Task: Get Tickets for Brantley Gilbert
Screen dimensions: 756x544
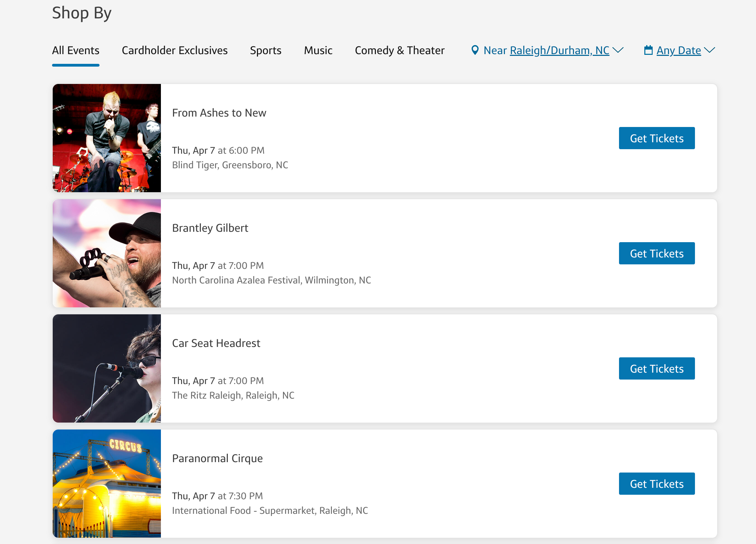Action: (656, 253)
